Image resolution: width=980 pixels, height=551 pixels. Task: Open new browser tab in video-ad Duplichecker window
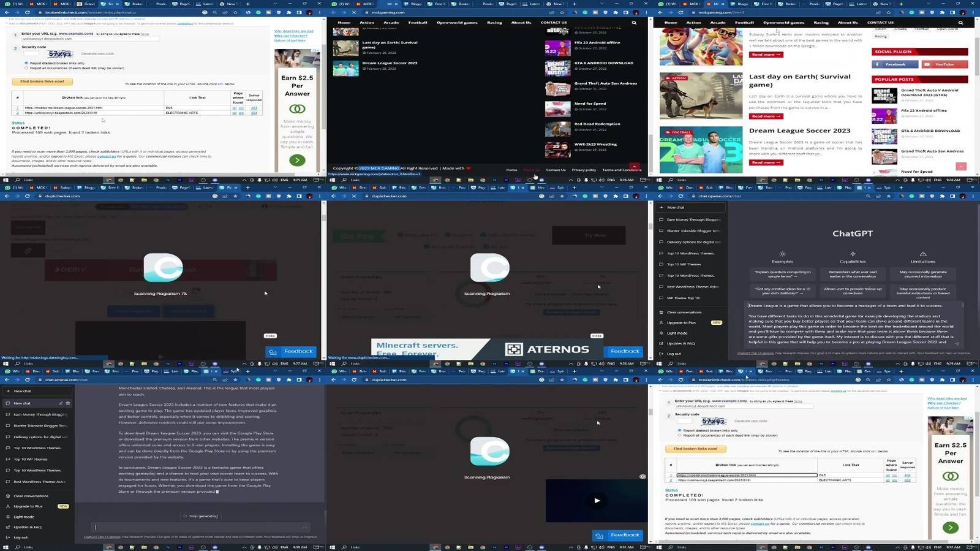click(575, 371)
